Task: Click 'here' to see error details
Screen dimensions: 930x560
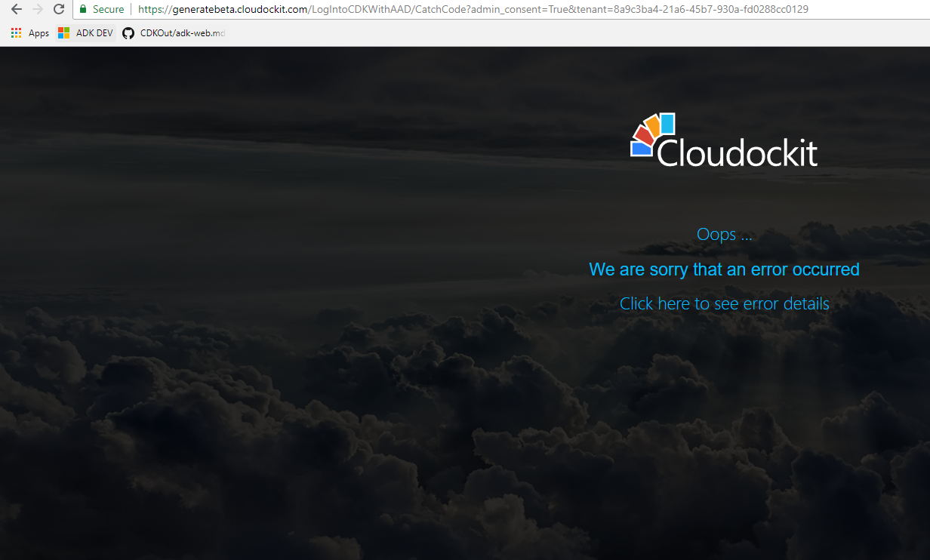Action: click(673, 303)
